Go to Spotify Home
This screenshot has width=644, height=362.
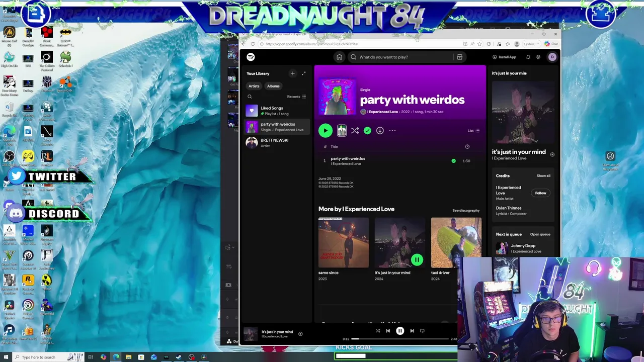[x=339, y=57]
